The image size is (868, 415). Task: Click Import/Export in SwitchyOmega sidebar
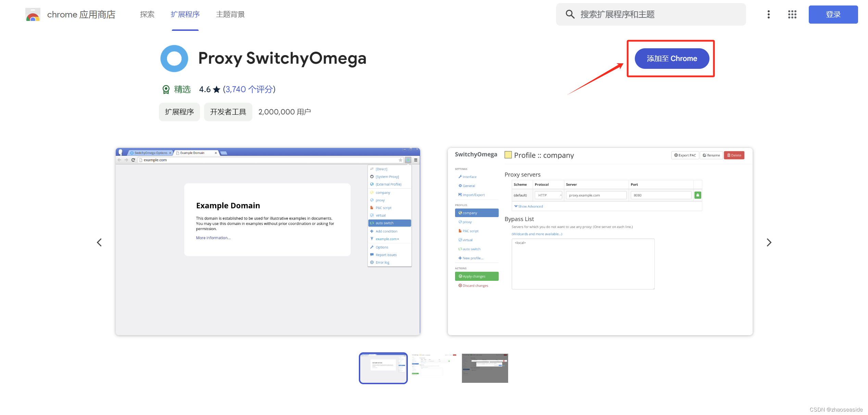coord(472,195)
